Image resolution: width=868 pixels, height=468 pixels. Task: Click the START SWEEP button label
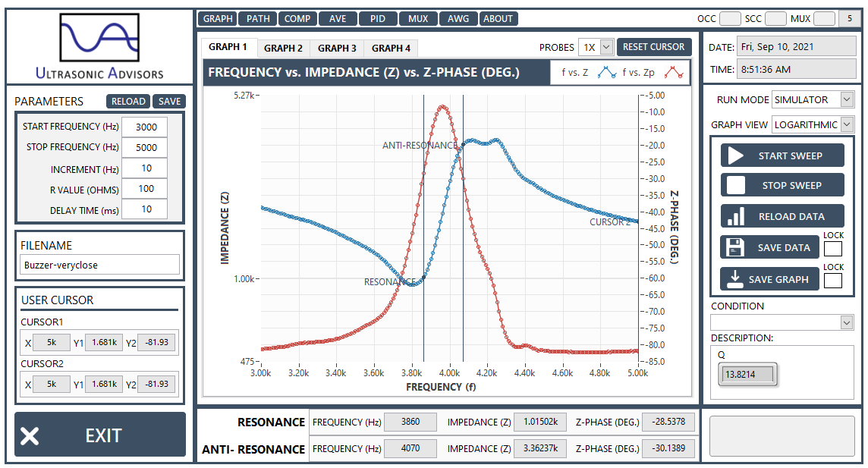click(790, 156)
